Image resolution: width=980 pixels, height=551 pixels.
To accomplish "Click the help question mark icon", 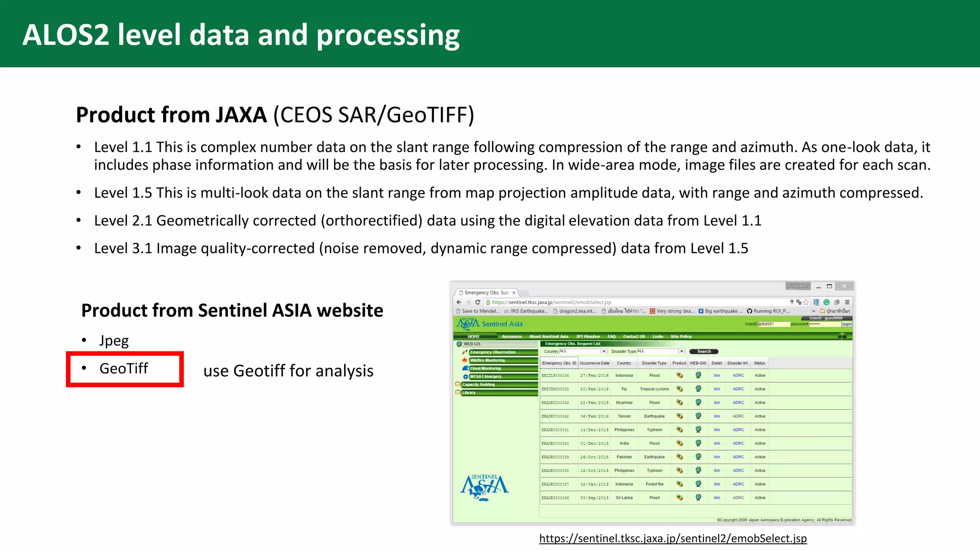I will 842,336.
